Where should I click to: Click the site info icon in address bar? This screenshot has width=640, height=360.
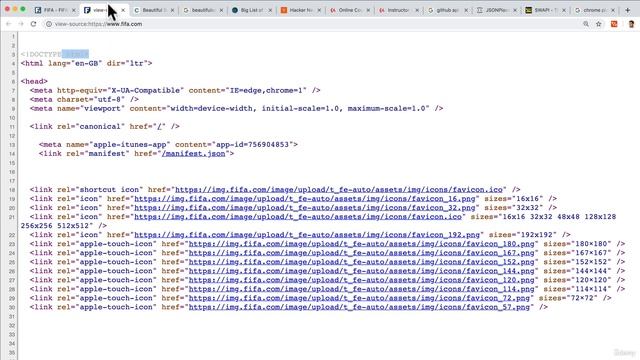coord(49,24)
